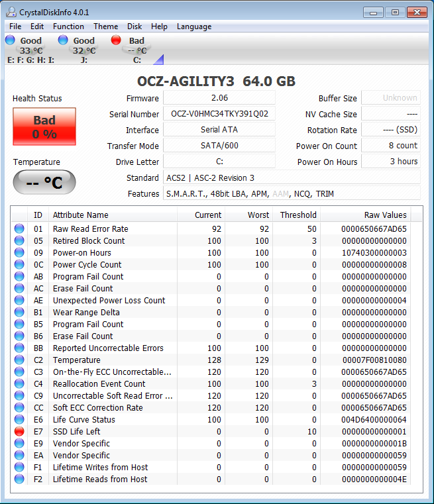Click the Interface field Serial ATA
The height and width of the screenshot is (504, 434).
[x=219, y=130]
